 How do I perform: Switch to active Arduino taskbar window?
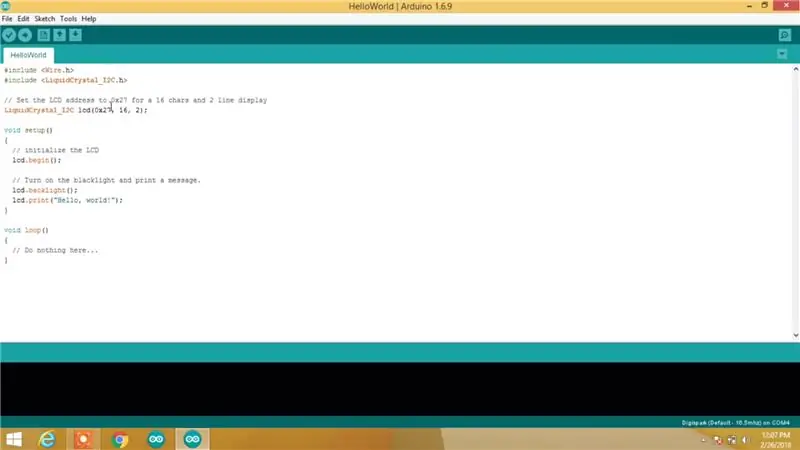[x=192, y=439]
